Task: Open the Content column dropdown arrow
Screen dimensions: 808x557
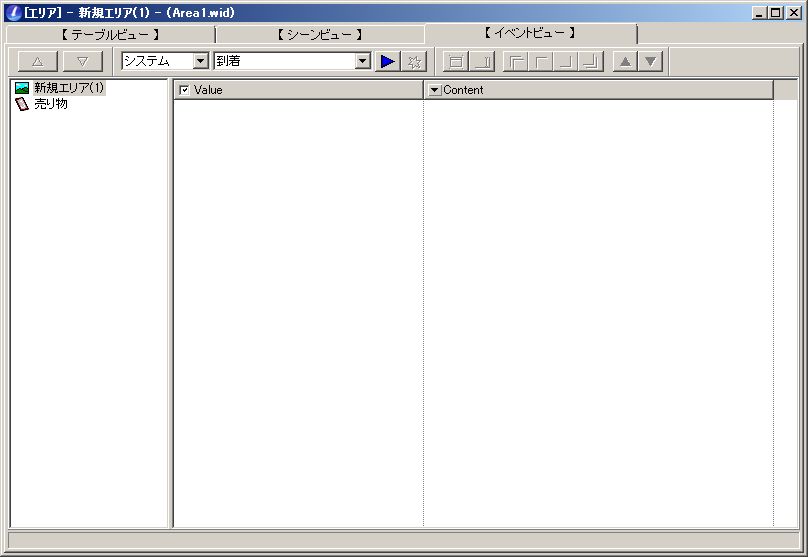Action: [x=434, y=90]
